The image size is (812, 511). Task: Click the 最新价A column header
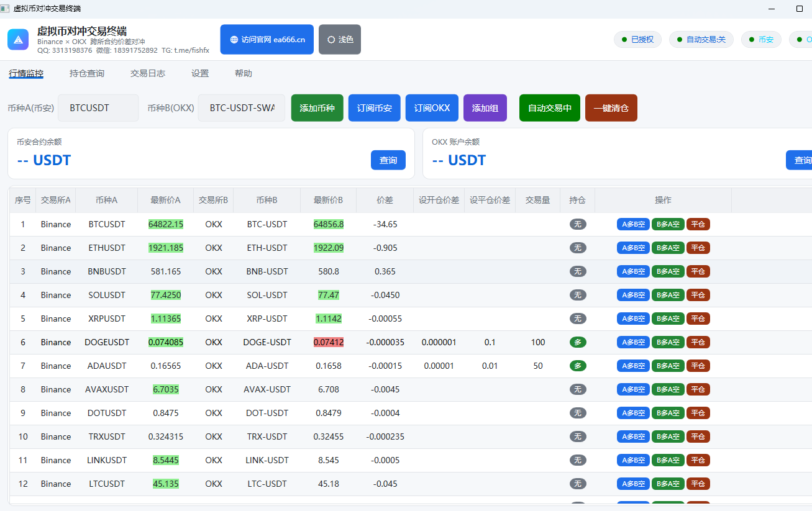click(x=166, y=200)
